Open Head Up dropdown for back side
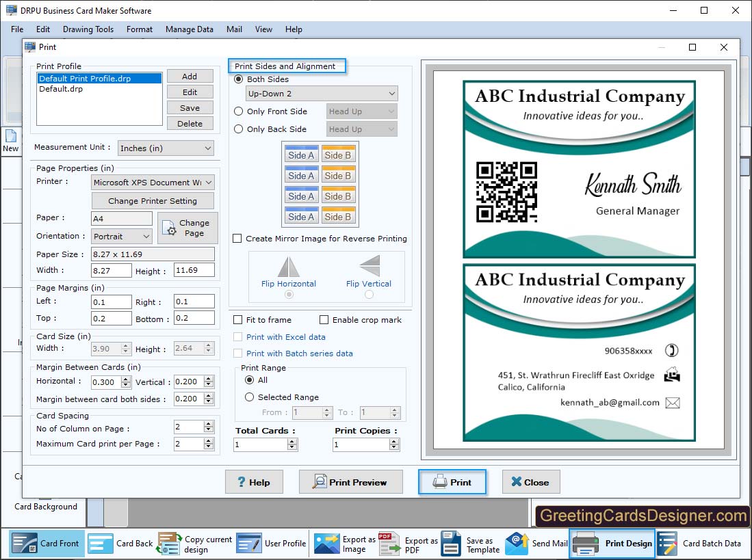Image resolution: width=752 pixels, height=560 pixels. click(361, 129)
